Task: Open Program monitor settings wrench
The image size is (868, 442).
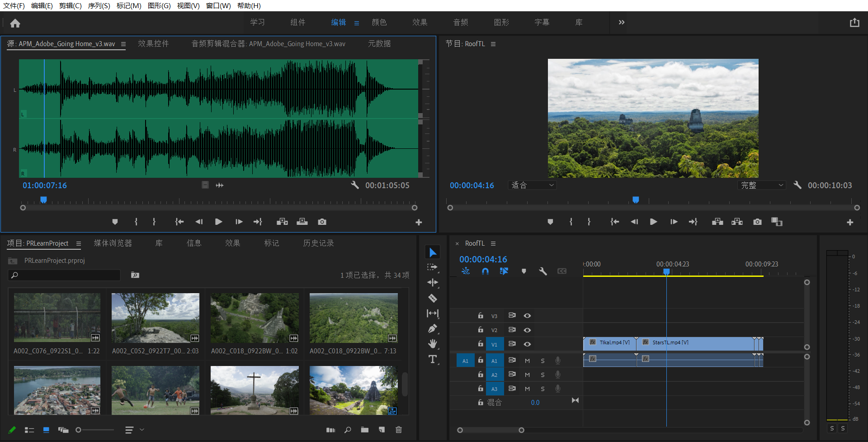Action: (x=797, y=185)
